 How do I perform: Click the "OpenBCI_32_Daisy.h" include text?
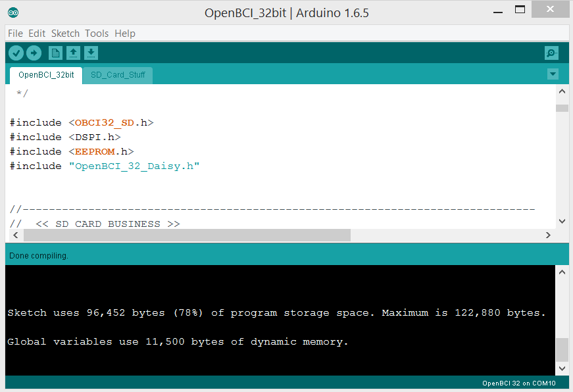point(134,166)
